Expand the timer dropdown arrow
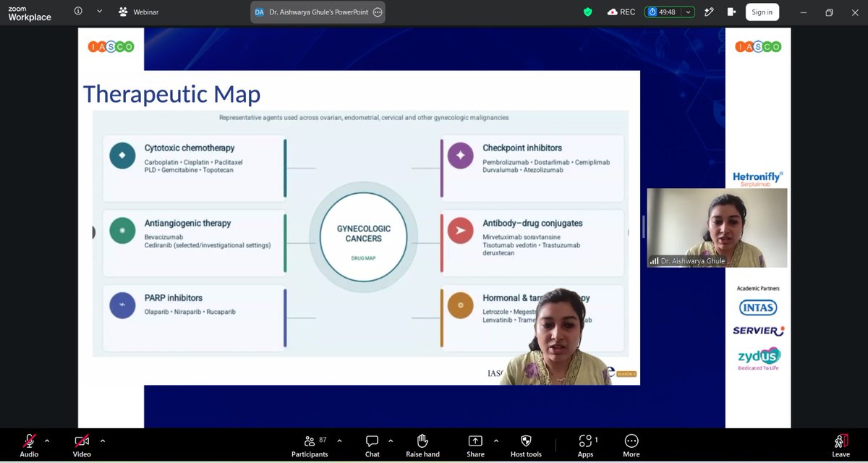The height and width of the screenshot is (463, 868). [x=689, y=12]
